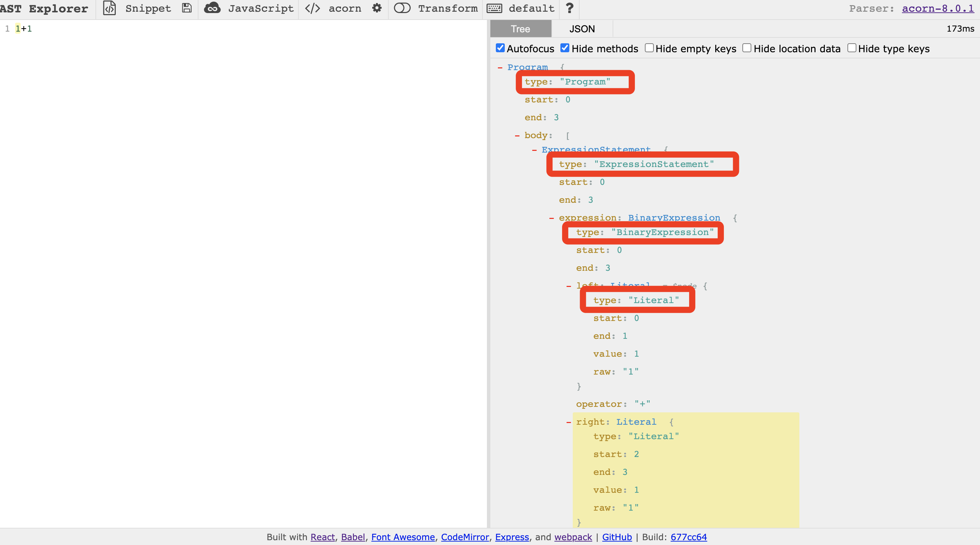Uncheck the Autofocus checkbox
980x545 pixels.
pyautogui.click(x=500, y=48)
